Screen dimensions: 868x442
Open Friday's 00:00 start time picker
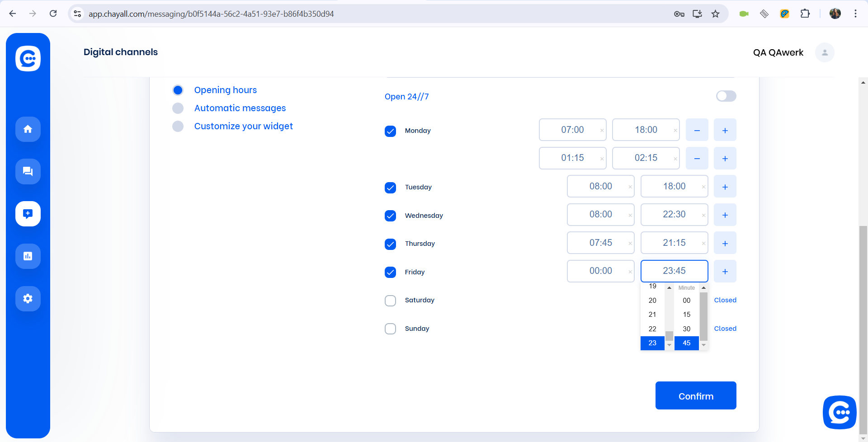(x=600, y=271)
